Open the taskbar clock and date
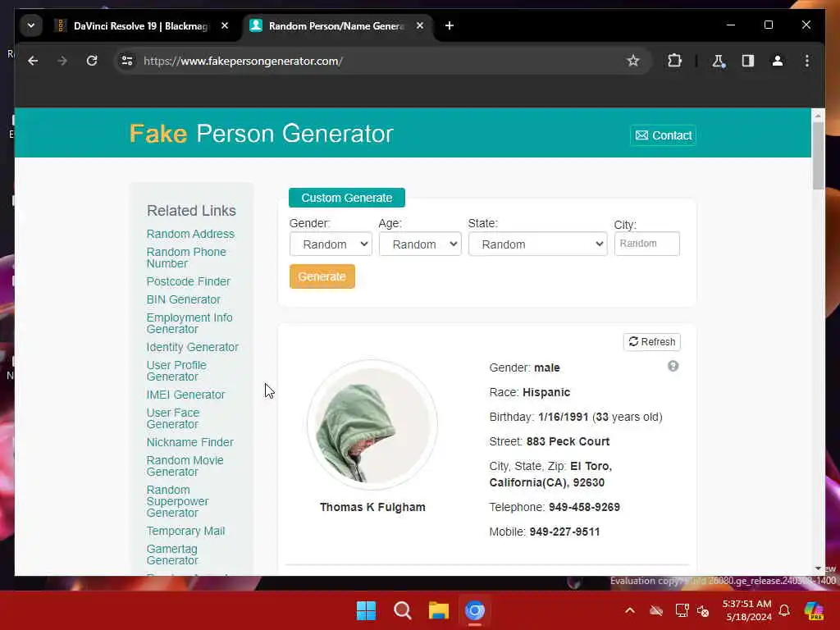Image resolution: width=840 pixels, height=630 pixels. point(747,610)
